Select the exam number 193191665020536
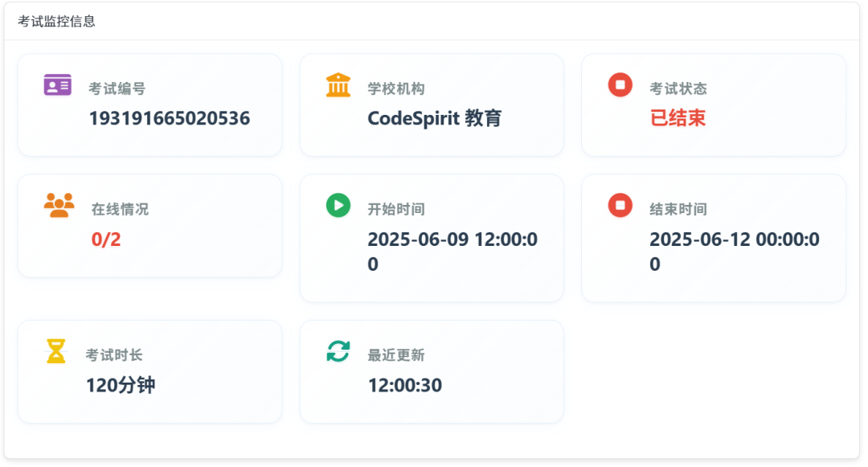 click(169, 118)
